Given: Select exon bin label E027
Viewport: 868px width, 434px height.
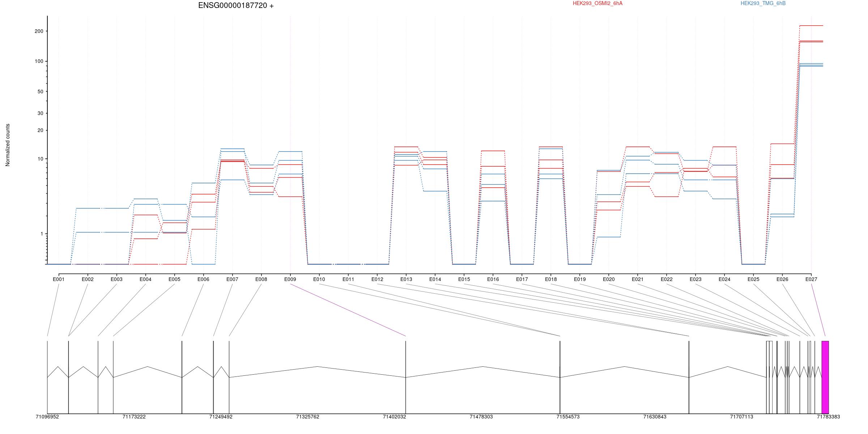Looking at the screenshot, I should coord(811,279).
